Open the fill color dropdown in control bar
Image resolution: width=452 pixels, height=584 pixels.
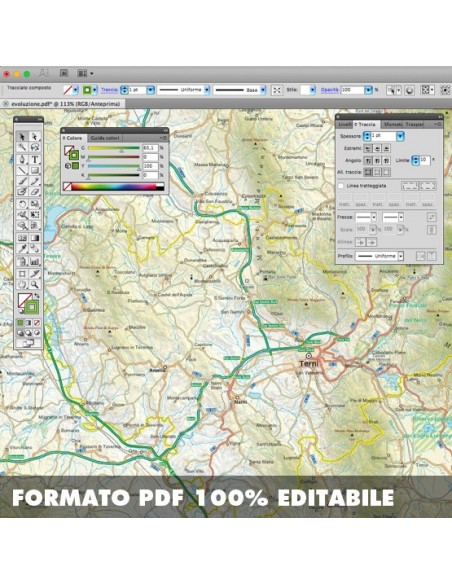click(x=76, y=90)
